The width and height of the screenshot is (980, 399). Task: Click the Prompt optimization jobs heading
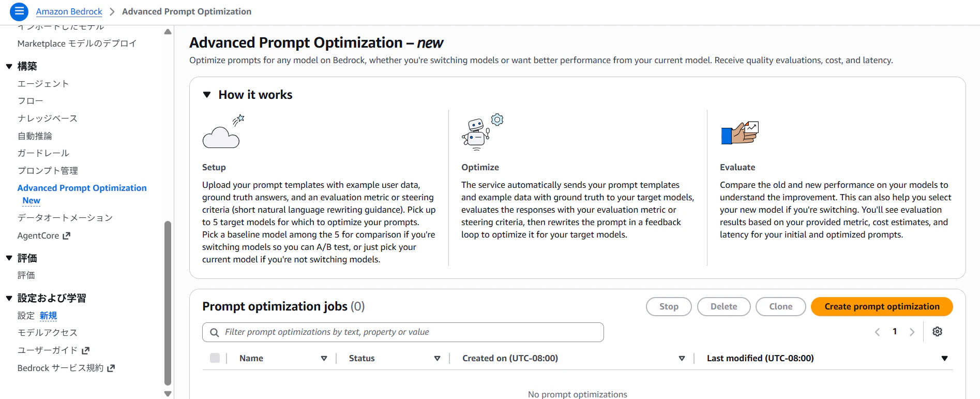tap(275, 306)
